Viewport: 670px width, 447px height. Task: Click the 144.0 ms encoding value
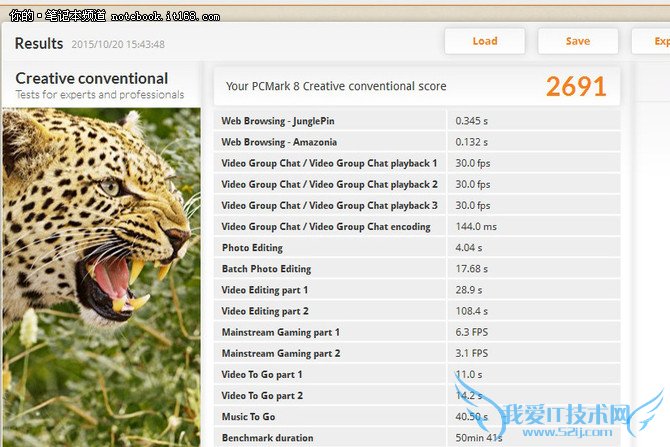tap(476, 226)
